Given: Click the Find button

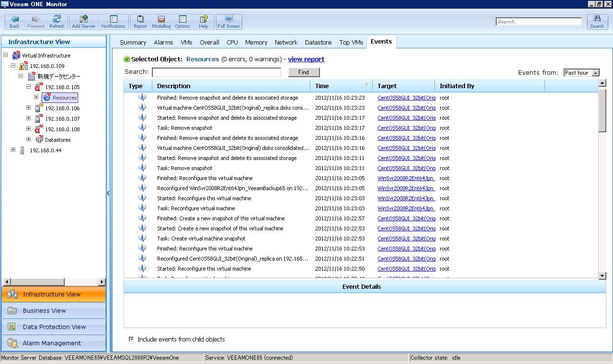Looking at the screenshot, I should point(304,72).
